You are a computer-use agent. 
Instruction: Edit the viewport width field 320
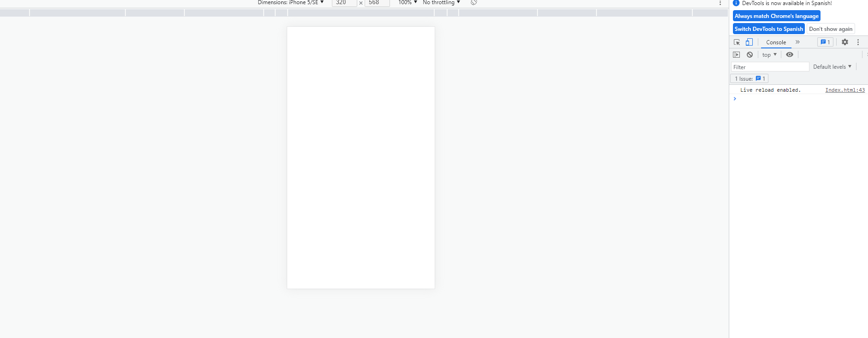[x=344, y=3]
